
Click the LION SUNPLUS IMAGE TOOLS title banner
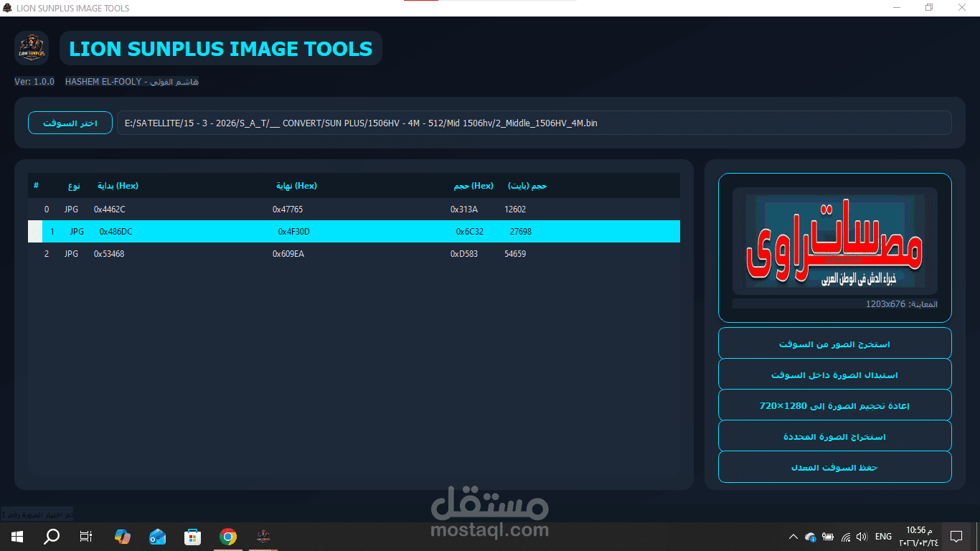tap(221, 49)
